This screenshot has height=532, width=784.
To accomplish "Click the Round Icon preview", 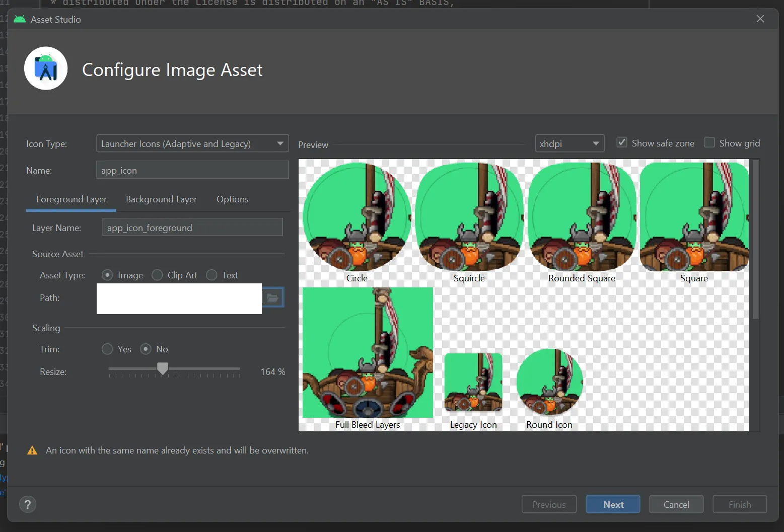I will 549,382.
